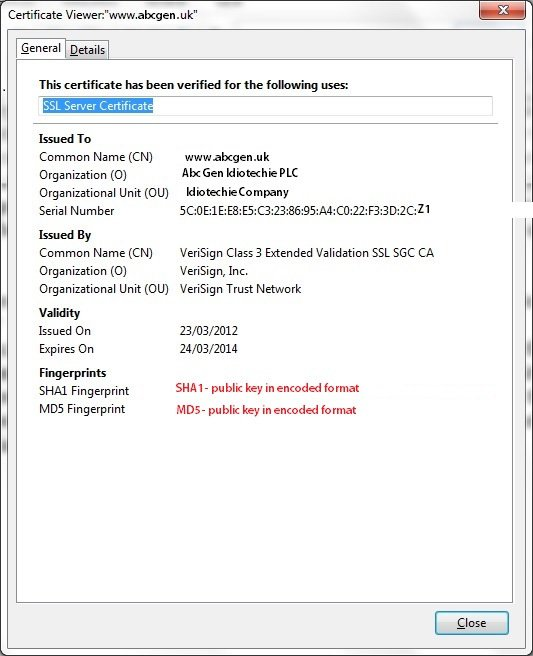Viewport: 533px width, 656px height.
Task: Click the serial number value
Action: (x=305, y=210)
